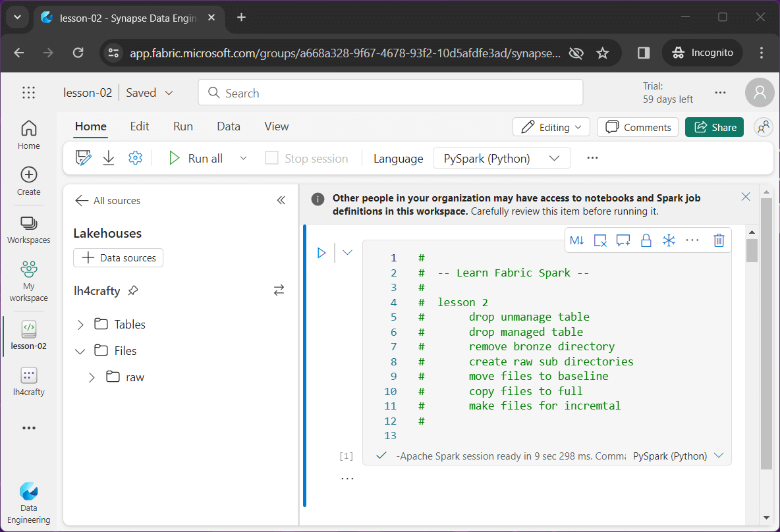Expand the Tables folder
The width and height of the screenshot is (780, 532).
(x=80, y=325)
